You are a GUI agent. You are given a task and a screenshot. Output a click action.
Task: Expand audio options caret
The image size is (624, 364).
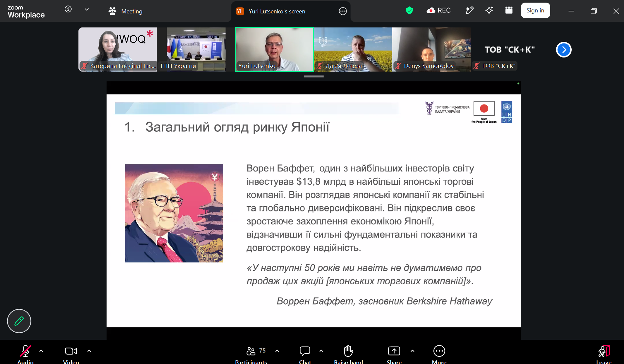(41, 351)
